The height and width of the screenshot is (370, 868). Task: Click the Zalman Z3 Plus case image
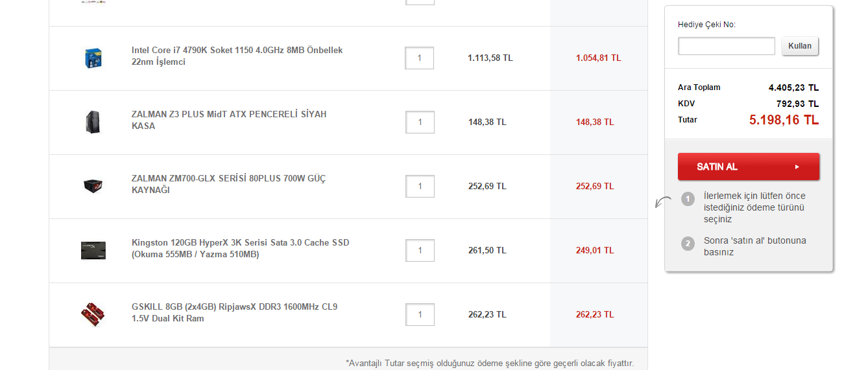tap(93, 122)
